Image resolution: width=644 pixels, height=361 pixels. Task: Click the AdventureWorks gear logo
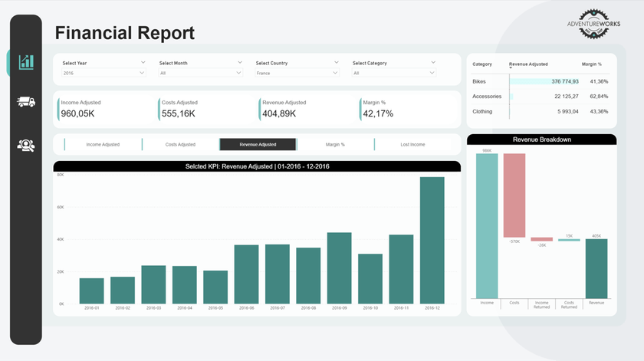tap(593, 24)
